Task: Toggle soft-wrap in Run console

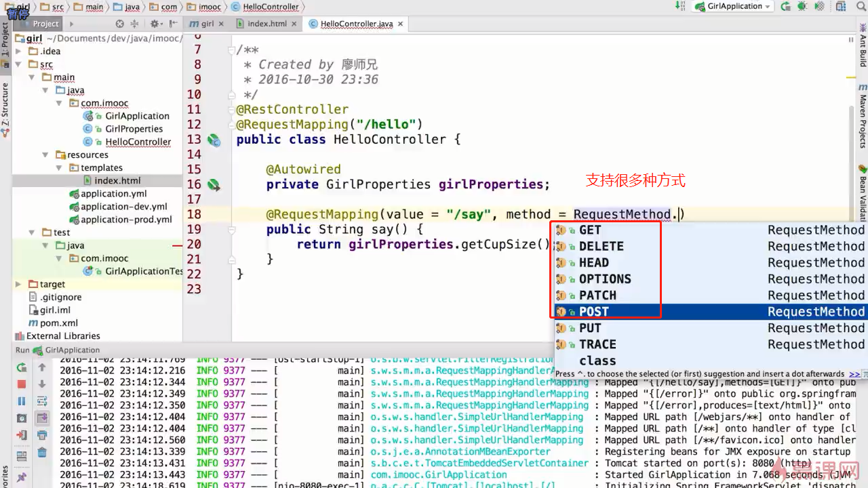Action: tap(42, 401)
